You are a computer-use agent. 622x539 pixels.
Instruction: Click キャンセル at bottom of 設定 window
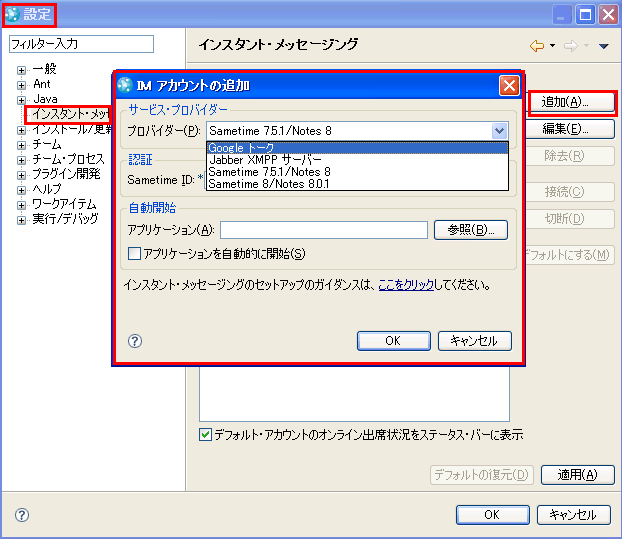pyautogui.click(x=573, y=515)
